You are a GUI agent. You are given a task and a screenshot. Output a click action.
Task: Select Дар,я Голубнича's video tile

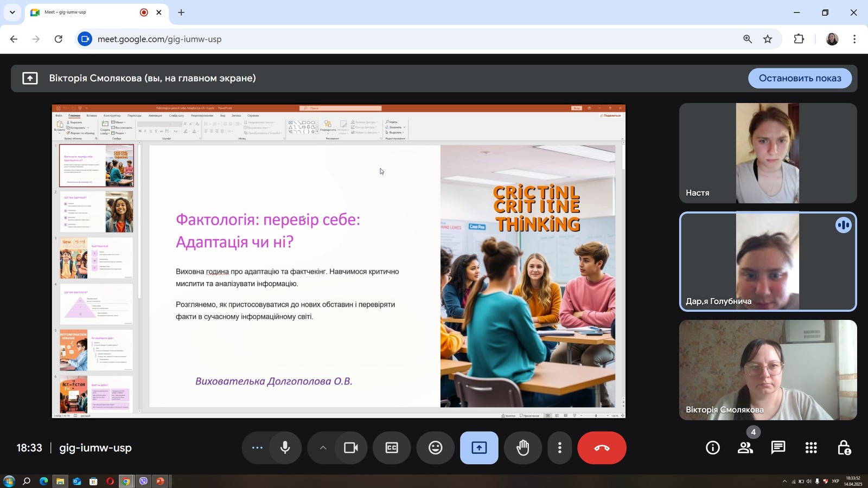(768, 262)
